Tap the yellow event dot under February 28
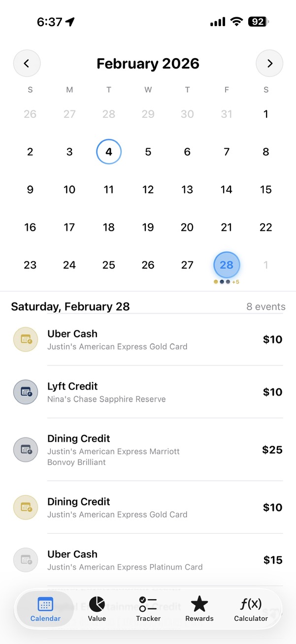296x644 pixels. (x=215, y=282)
